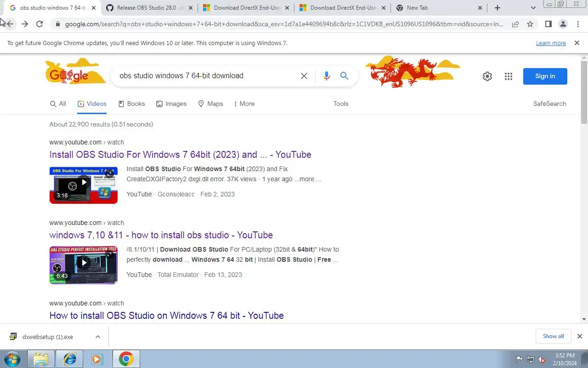Open How to install OBS Studio on Windows 7 64 bit

[x=167, y=316]
